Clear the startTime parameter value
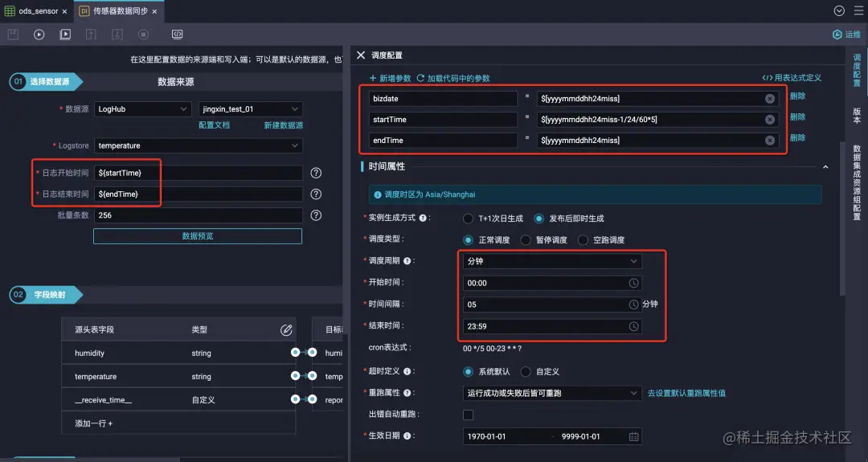868x462 pixels. point(769,120)
